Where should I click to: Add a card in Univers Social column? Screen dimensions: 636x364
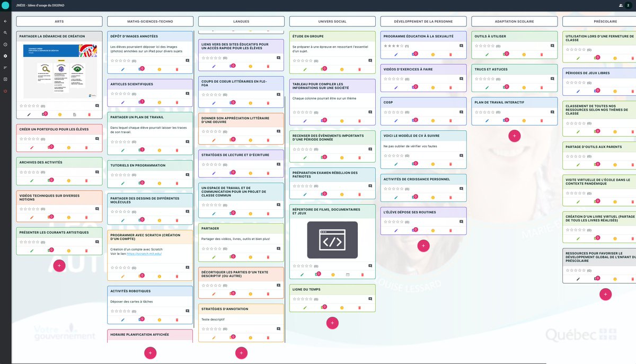(x=332, y=323)
